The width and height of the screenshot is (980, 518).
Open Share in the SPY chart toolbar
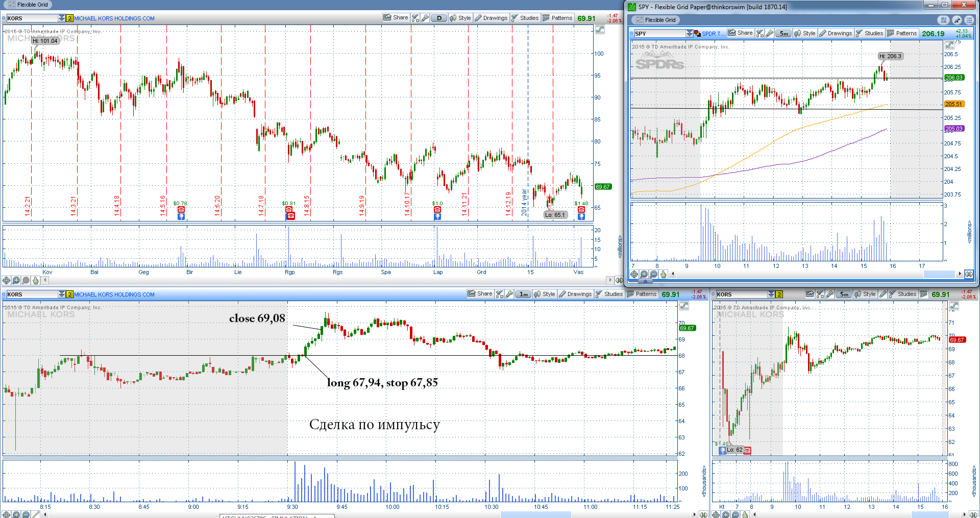[740, 33]
